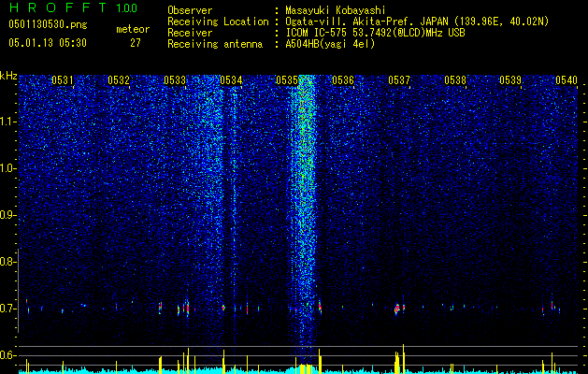The width and height of the screenshot is (588, 374).
Task: Click the 0540 time marker
Action: pos(566,80)
